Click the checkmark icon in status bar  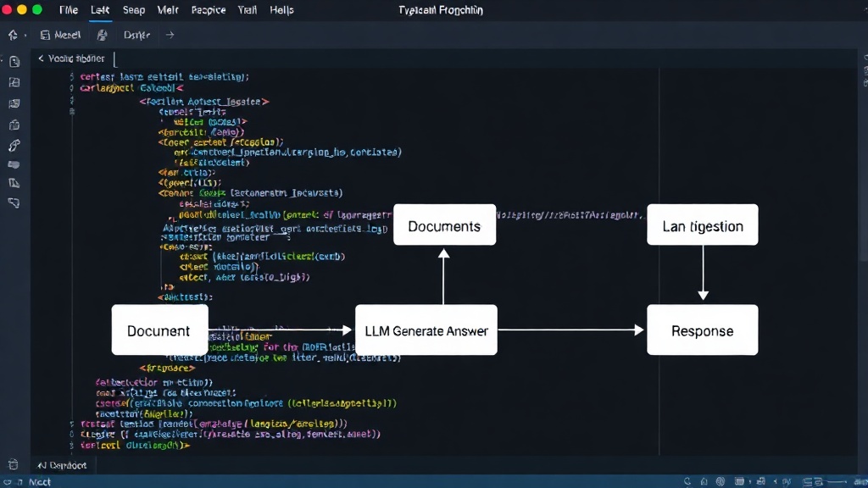point(787,481)
